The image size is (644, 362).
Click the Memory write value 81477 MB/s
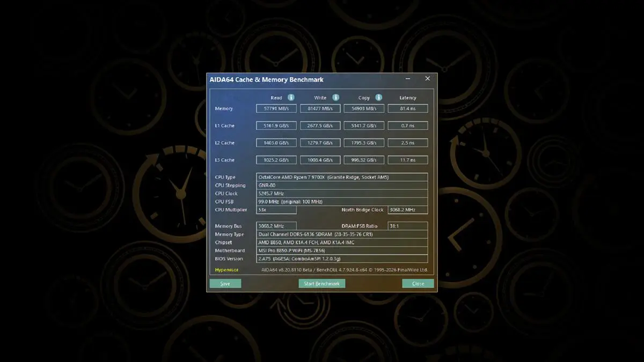coord(320,108)
